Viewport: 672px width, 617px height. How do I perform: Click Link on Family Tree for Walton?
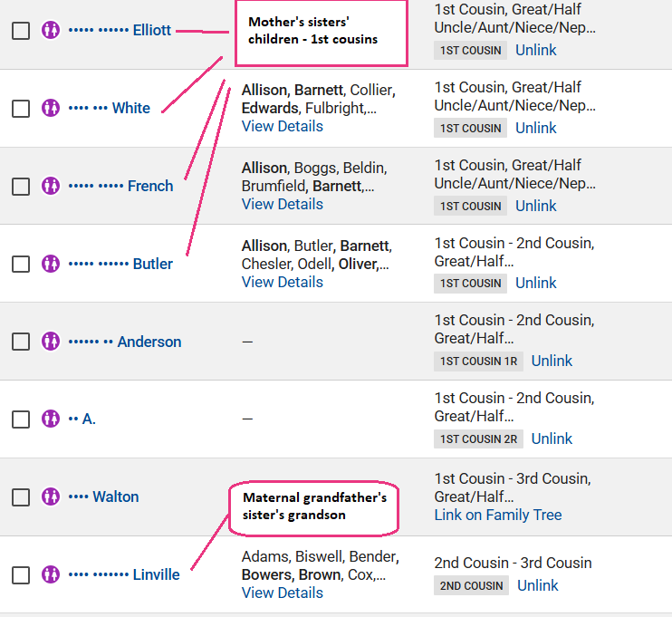click(x=497, y=515)
